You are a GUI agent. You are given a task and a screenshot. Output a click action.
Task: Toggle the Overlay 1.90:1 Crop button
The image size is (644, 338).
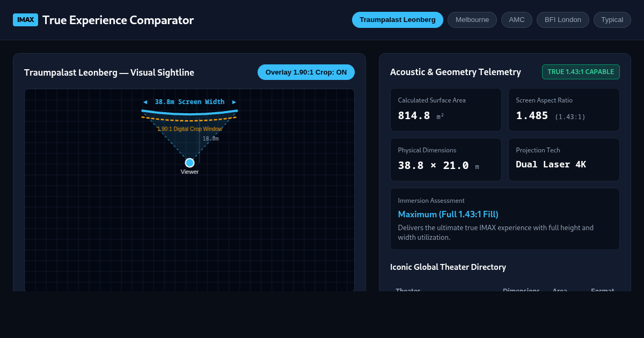click(x=306, y=72)
